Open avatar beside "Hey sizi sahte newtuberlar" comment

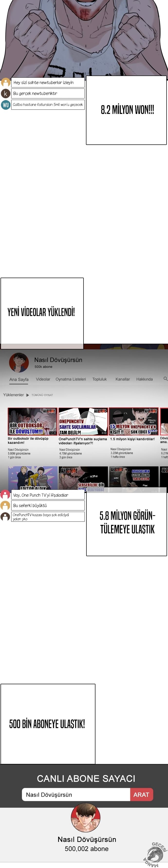pos(6,82)
